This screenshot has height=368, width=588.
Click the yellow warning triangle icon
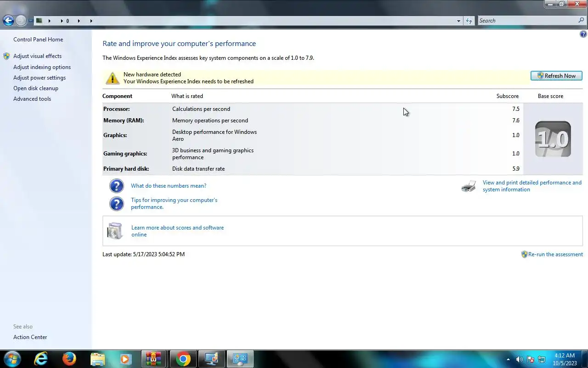113,78
